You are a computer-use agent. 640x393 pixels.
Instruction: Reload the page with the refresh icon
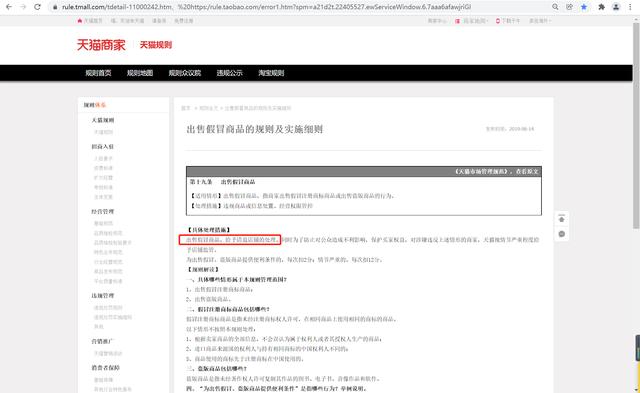click(37, 7)
